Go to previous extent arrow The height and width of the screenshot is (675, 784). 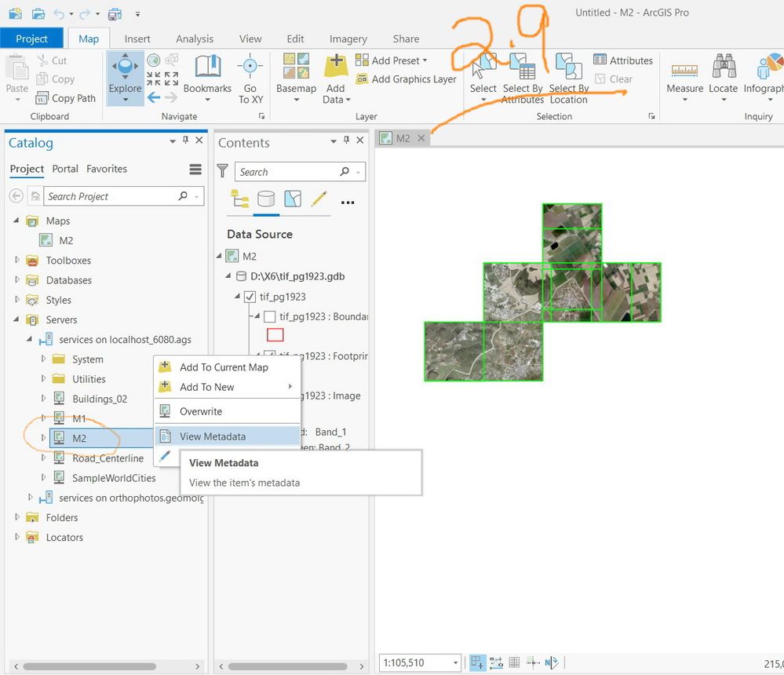pyautogui.click(x=154, y=97)
